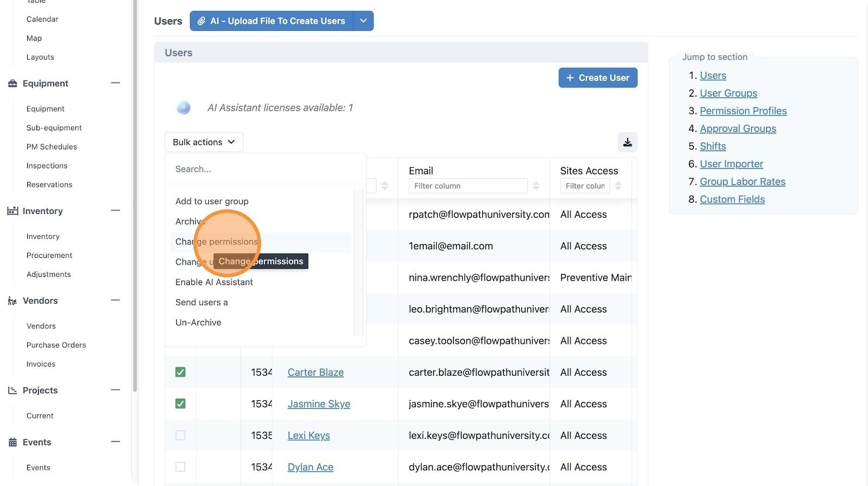868x486 pixels.
Task: Open Invoices in the sidebar
Action: pos(41,364)
